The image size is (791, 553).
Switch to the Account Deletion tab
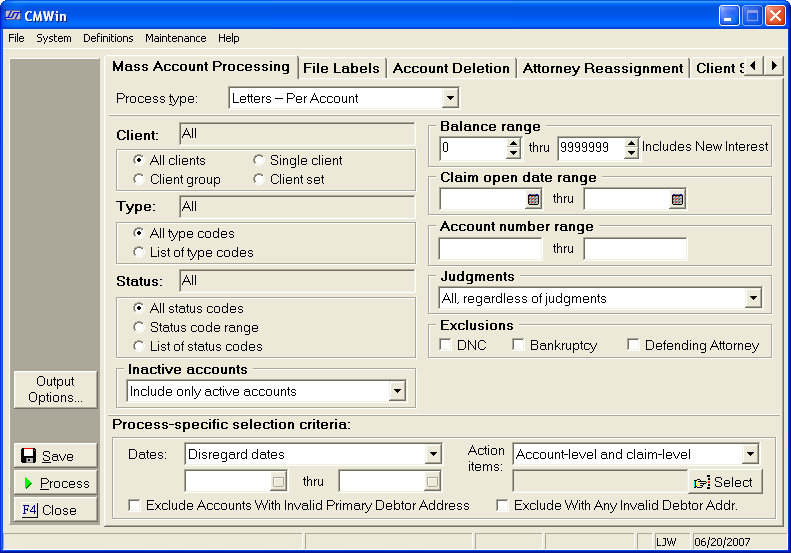(451, 68)
